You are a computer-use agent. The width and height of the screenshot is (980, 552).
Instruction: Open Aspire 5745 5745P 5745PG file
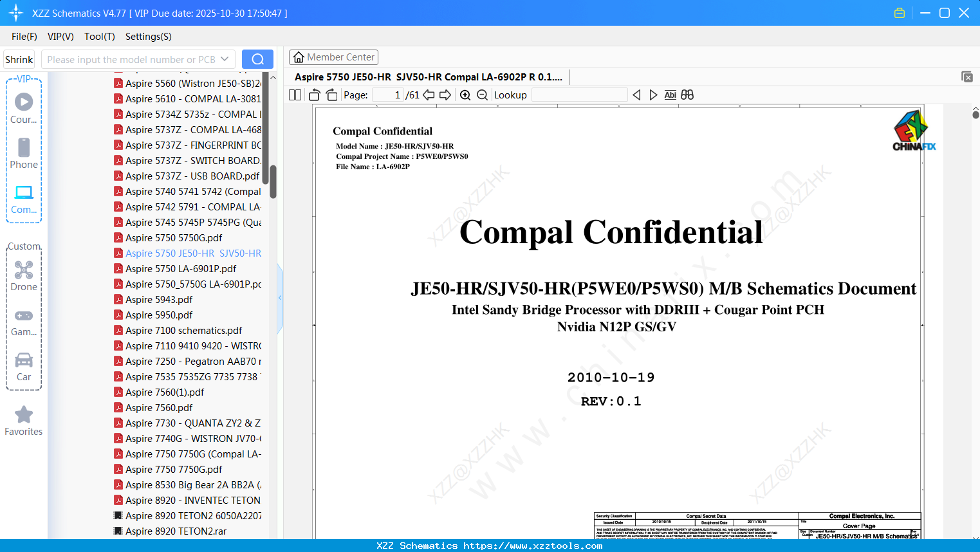pyautogui.click(x=188, y=223)
